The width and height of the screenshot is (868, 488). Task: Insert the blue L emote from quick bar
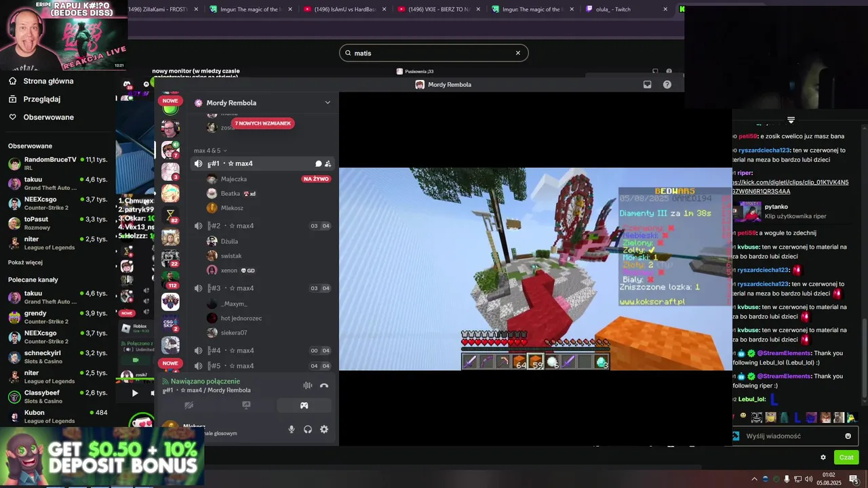pyautogui.click(x=798, y=418)
